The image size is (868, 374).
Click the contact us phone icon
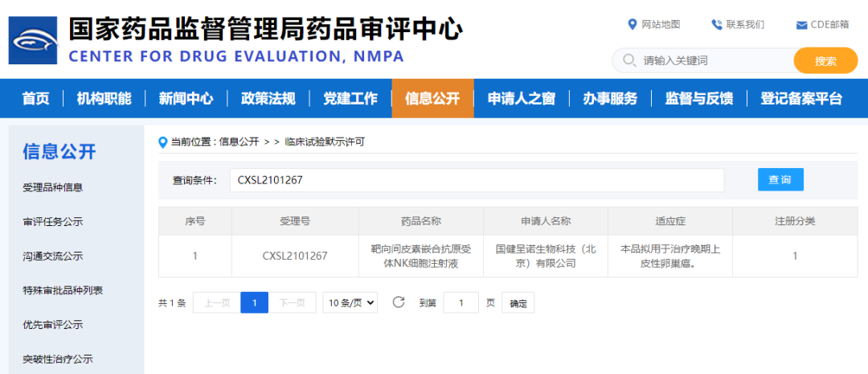pos(716,24)
